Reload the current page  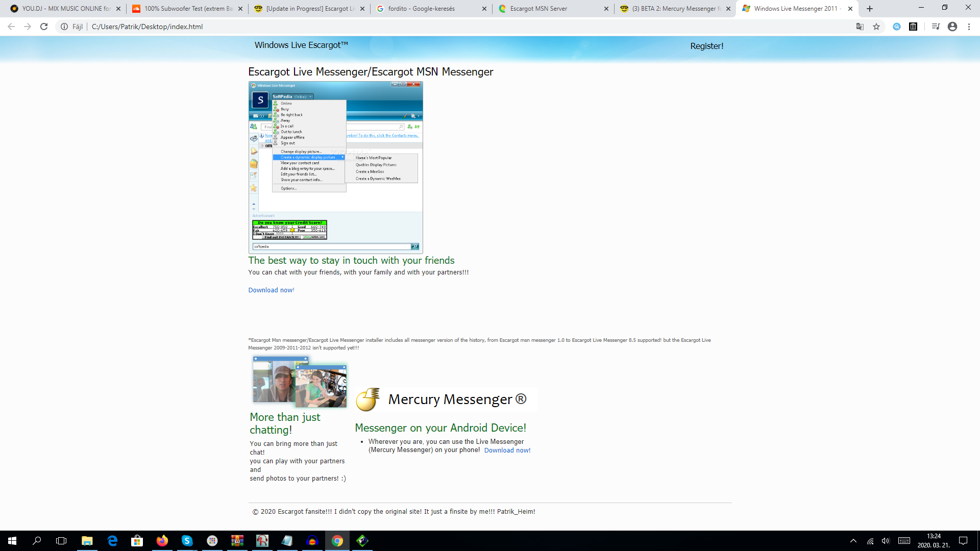pos(44,27)
